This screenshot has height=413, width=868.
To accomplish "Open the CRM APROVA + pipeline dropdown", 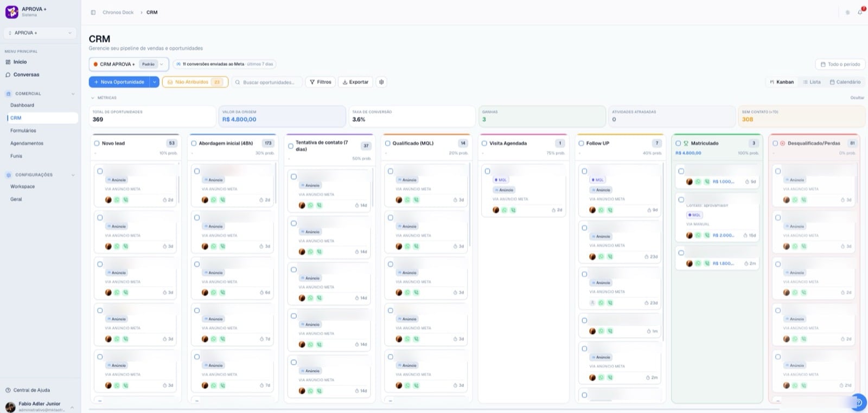I will click(x=129, y=64).
